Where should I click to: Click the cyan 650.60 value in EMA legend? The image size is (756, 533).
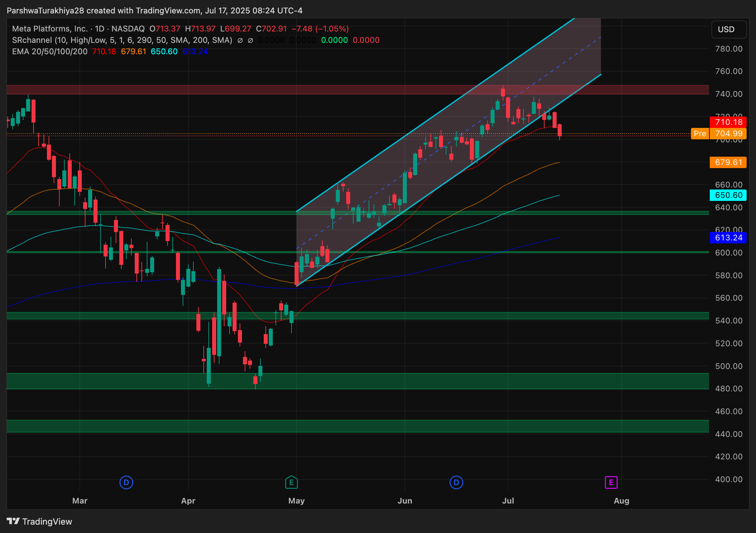click(164, 52)
